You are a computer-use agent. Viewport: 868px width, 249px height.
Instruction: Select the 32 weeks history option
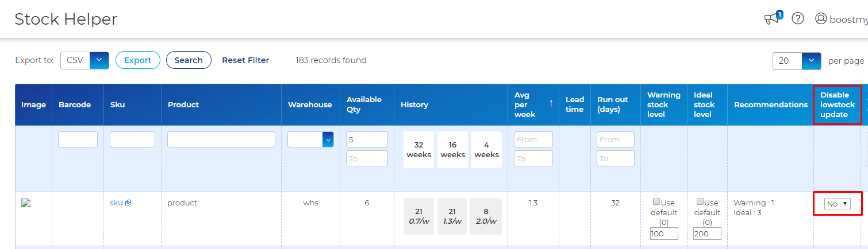[x=418, y=150]
